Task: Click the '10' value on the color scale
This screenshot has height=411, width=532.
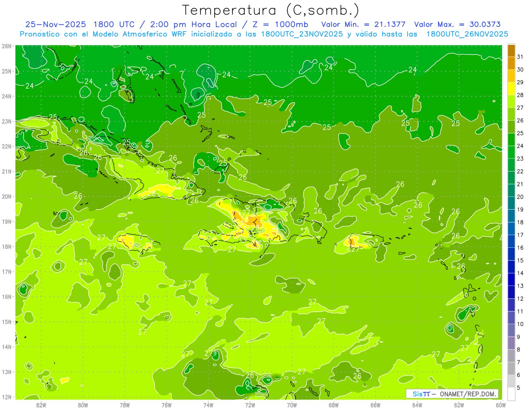Action: (520, 324)
